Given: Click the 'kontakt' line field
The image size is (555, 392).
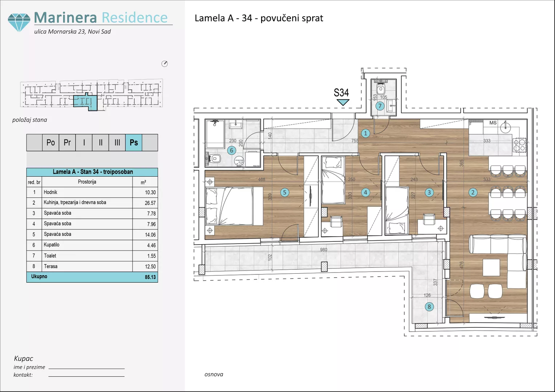Looking at the screenshot, I should 86,376.
